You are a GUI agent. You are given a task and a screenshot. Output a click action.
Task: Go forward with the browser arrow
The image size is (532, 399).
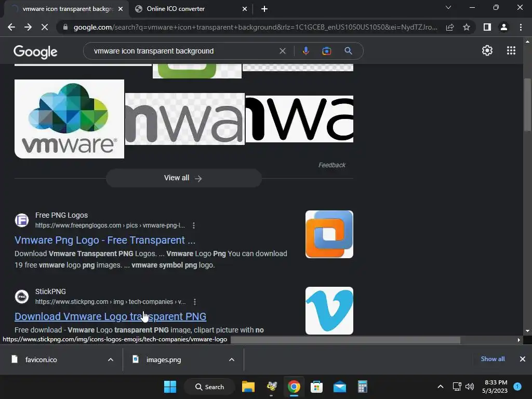[28, 27]
